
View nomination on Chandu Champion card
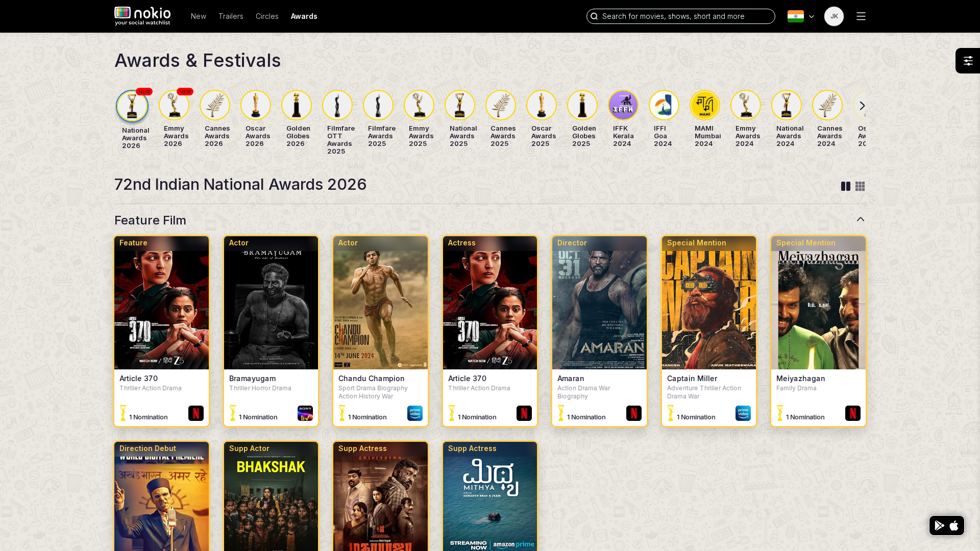(362, 414)
